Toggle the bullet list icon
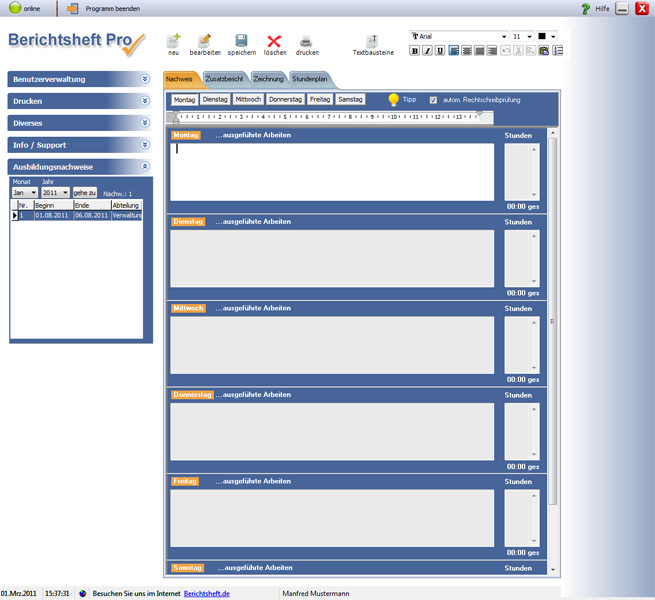655x600 pixels. 558,51
